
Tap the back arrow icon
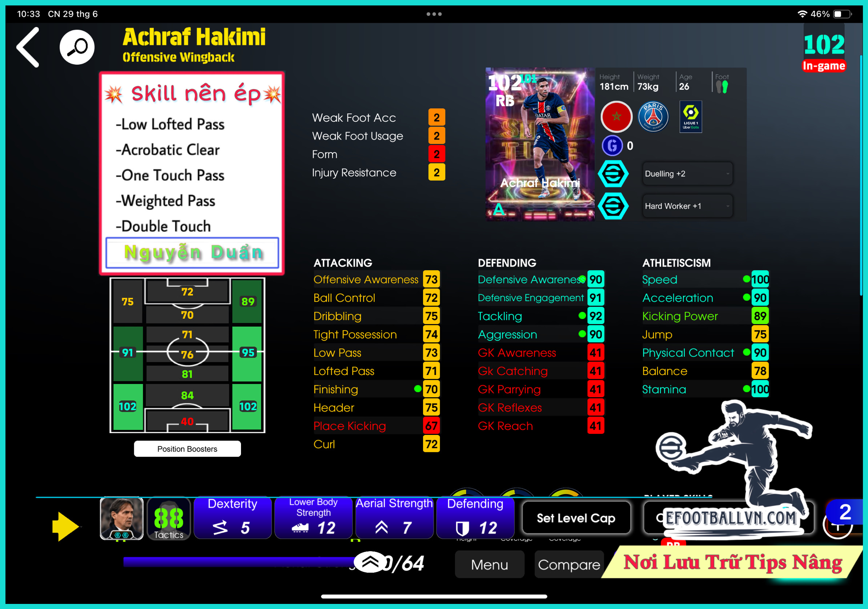(x=28, y=47)
